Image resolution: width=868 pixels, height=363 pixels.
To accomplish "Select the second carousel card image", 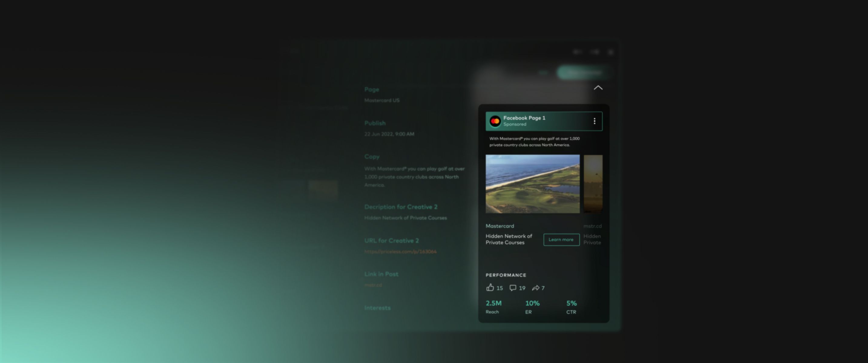I will [x=593, y=184].
